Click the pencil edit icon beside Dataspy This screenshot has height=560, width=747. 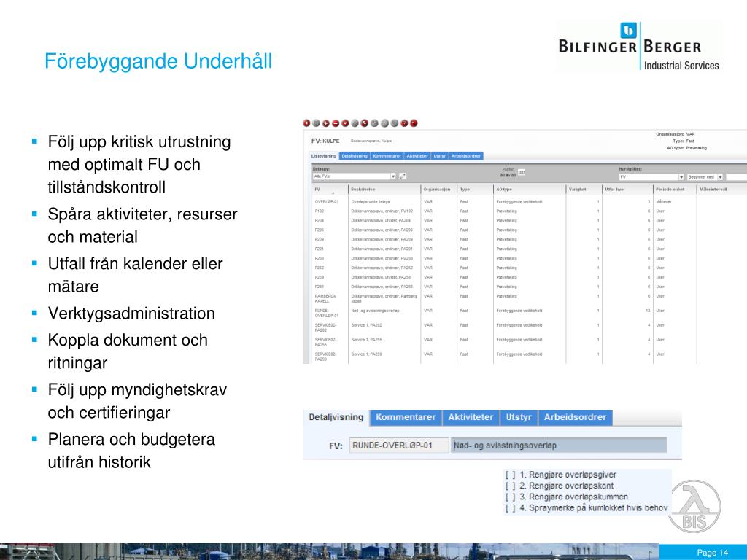[x=403, y=176]
